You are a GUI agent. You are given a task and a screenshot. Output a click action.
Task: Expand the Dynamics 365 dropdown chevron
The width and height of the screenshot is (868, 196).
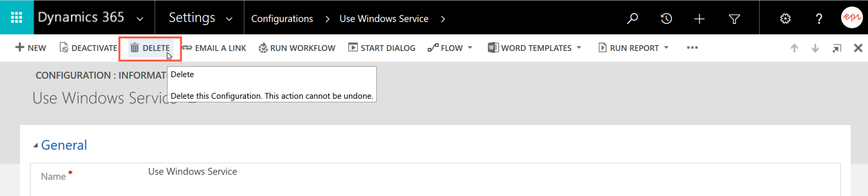click(140, 19)
